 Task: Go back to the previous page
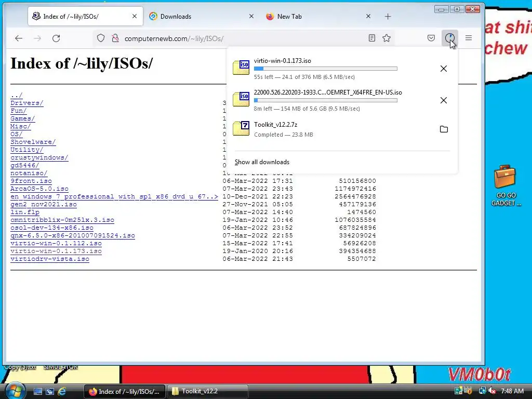tap(19, 38)
